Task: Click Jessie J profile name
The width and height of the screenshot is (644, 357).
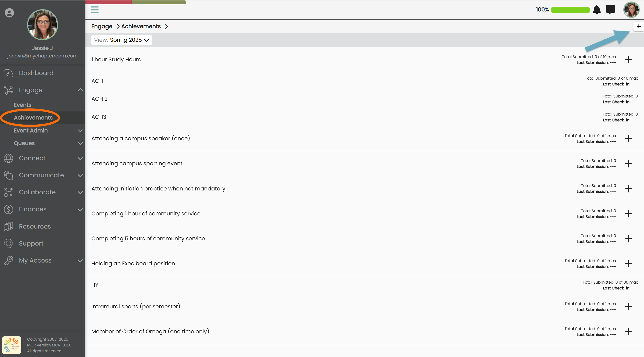Action: 43,48
